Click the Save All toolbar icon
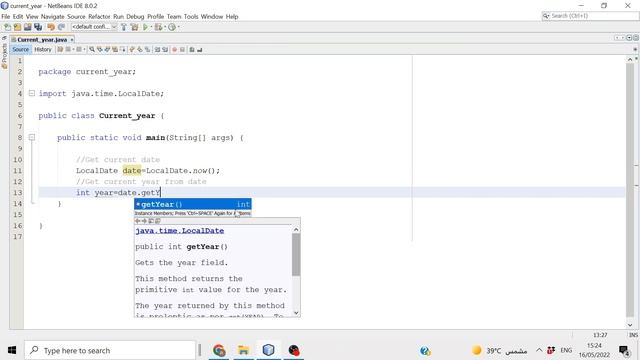The width and height of the screenshot is (640, 360). [x=38, y=27]
